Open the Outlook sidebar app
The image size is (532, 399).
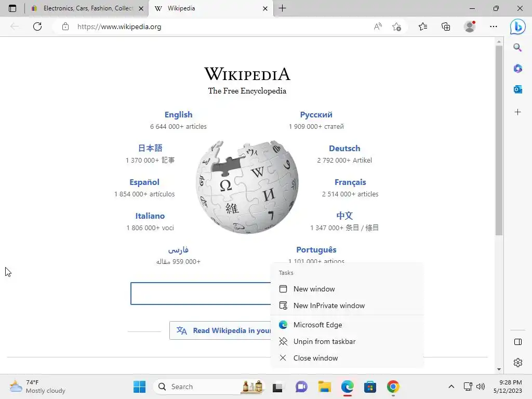[517, 89]
